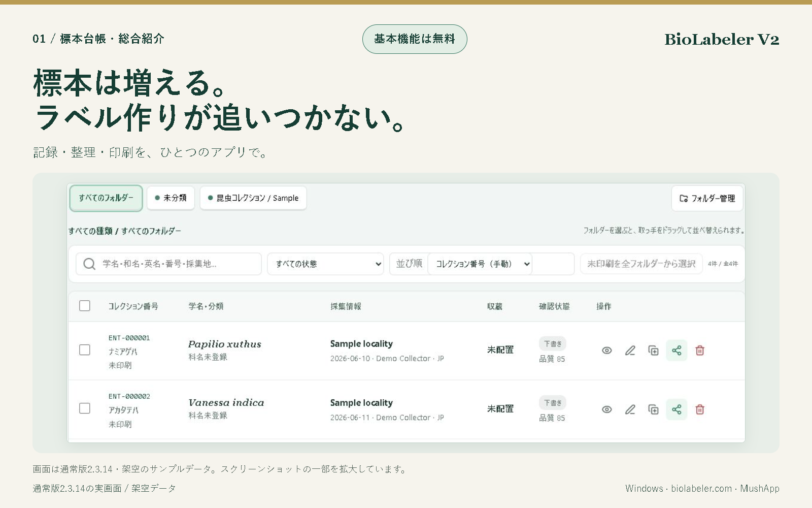The width and height of the screenshot is (812, 508).
Task: Tick the select-all checkbox in table header
Action: (85, 306)
